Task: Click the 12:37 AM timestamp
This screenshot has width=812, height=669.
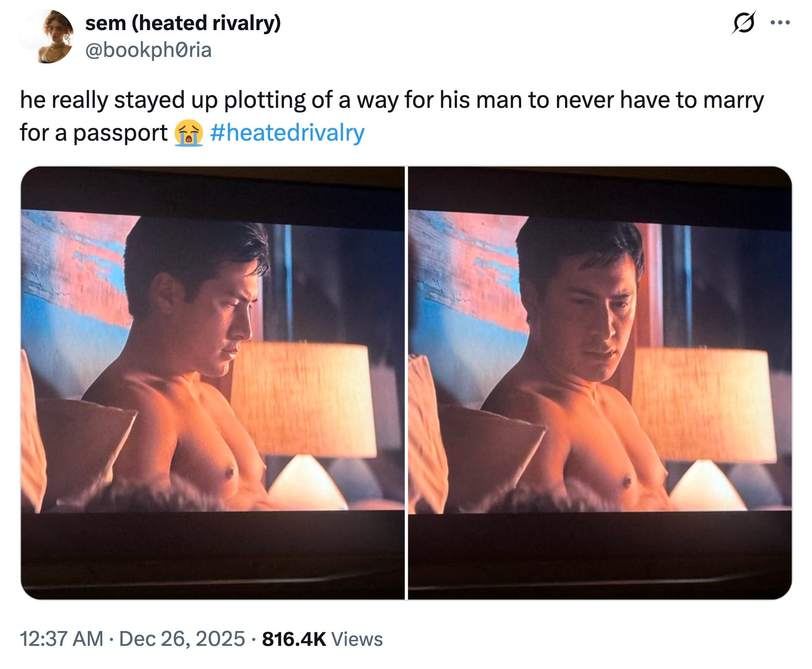Action: click(62, 639)
